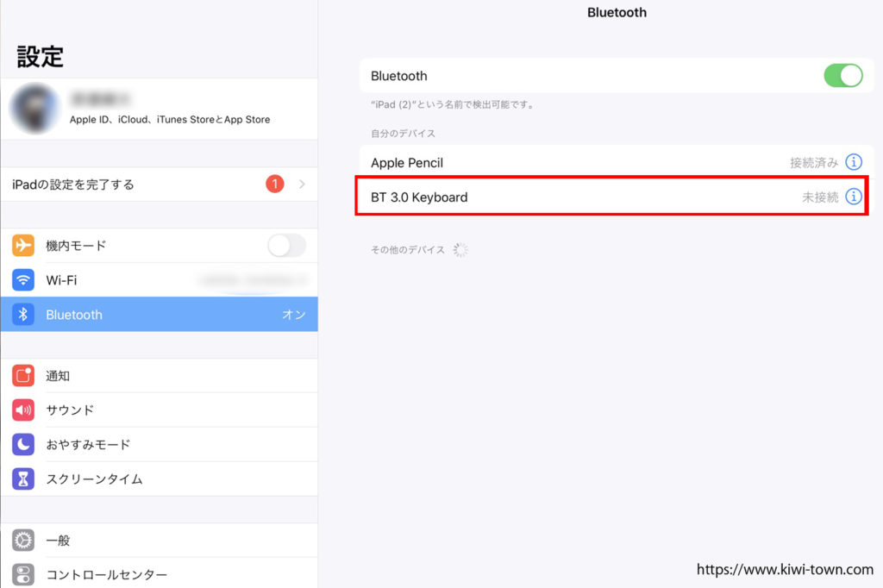The width and height of the screenshot is (883, 588).
Task: Tap the その他のデバイス section header
Action: point(408,249)
